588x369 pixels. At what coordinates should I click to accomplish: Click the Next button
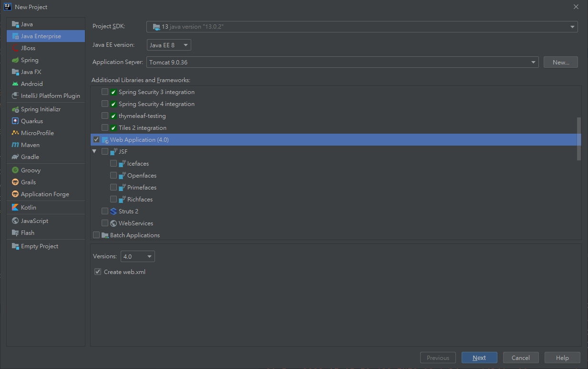(x=479, y=358)
